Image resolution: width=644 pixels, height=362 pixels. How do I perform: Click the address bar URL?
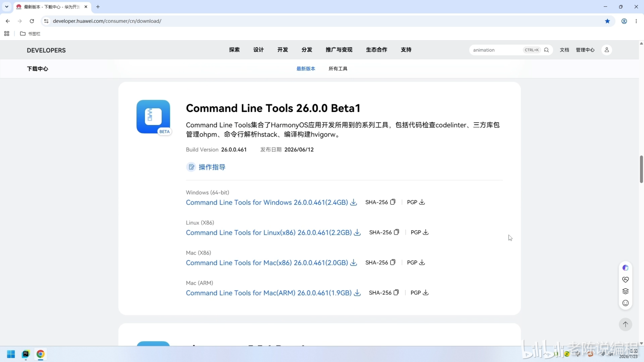[x=107, y=21]
